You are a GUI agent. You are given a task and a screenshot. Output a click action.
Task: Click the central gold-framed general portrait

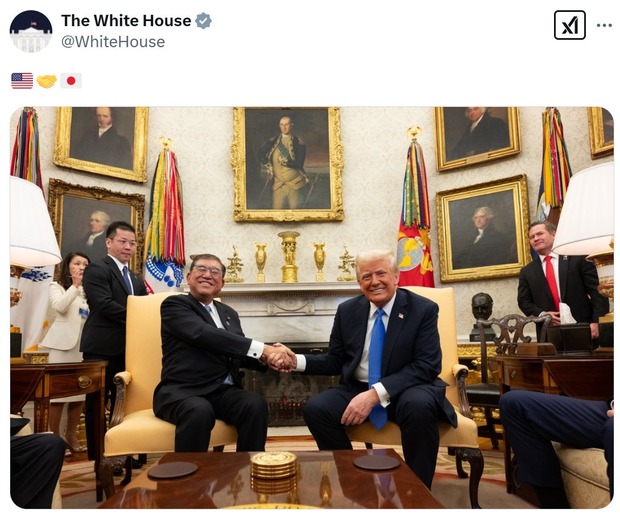pyautogui.click(x=288, y=164)
